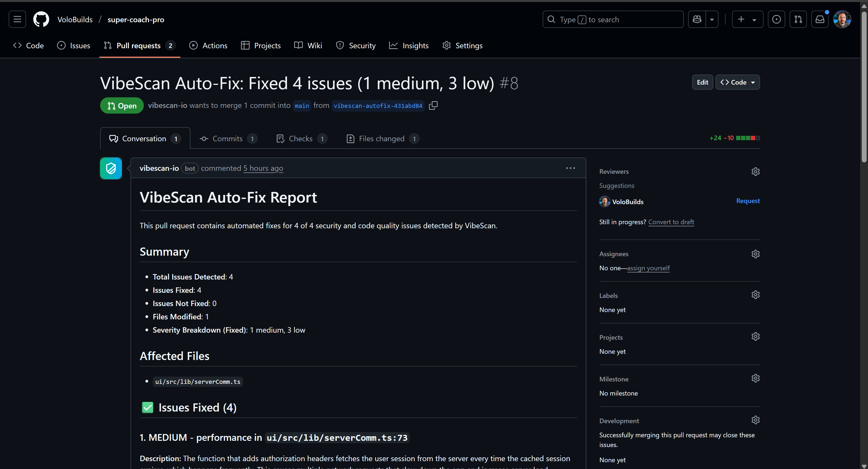Click the Severity Breakdown (Fixed) line
Screen dimensions: 868x469
229,330
